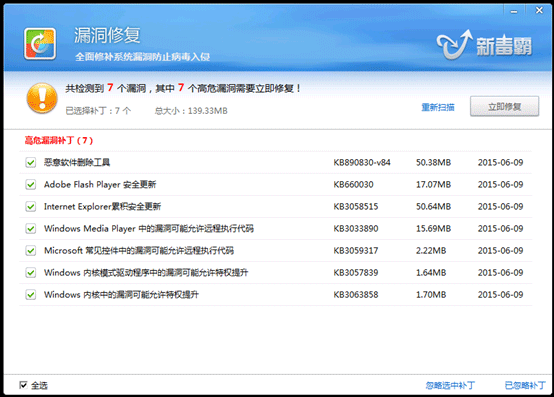Click the 1.64MB size value

point(431,273)
